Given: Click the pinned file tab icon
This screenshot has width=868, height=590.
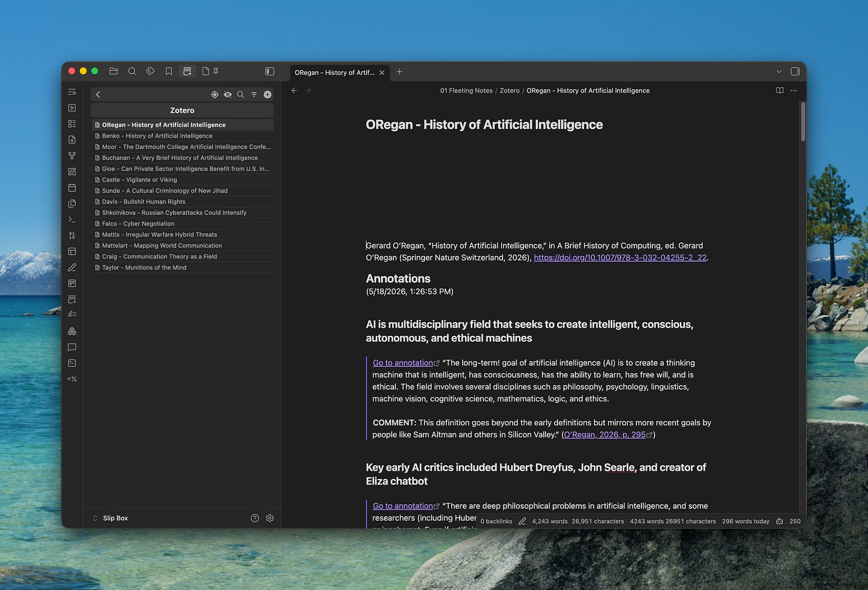Looking at the screenshot, I should [x=210, y=72].
